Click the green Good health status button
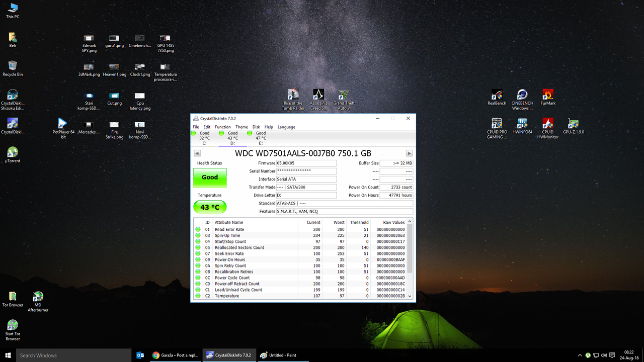This screenshot has width=644, height=362. (x=210, y=177)
